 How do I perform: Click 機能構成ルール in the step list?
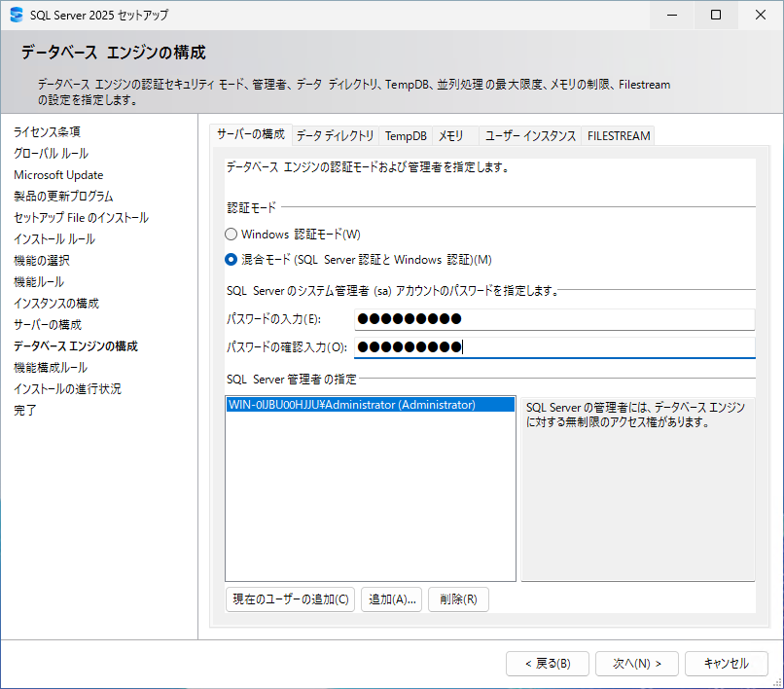pos(51,368)
